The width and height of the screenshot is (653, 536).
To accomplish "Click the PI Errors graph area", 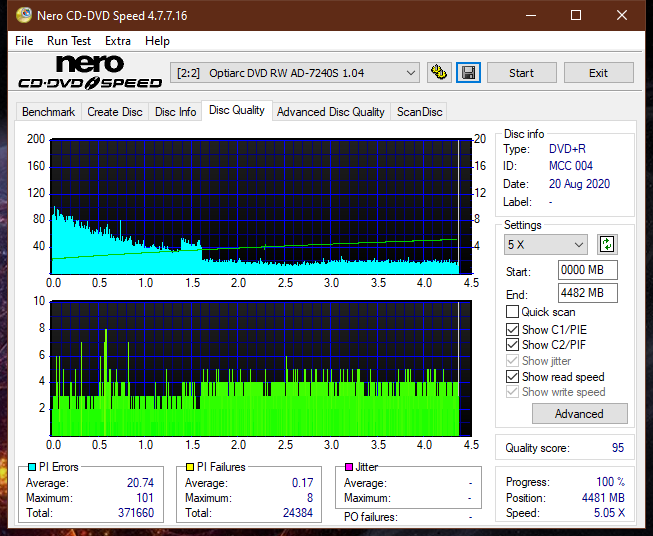I will coord(261,207).
